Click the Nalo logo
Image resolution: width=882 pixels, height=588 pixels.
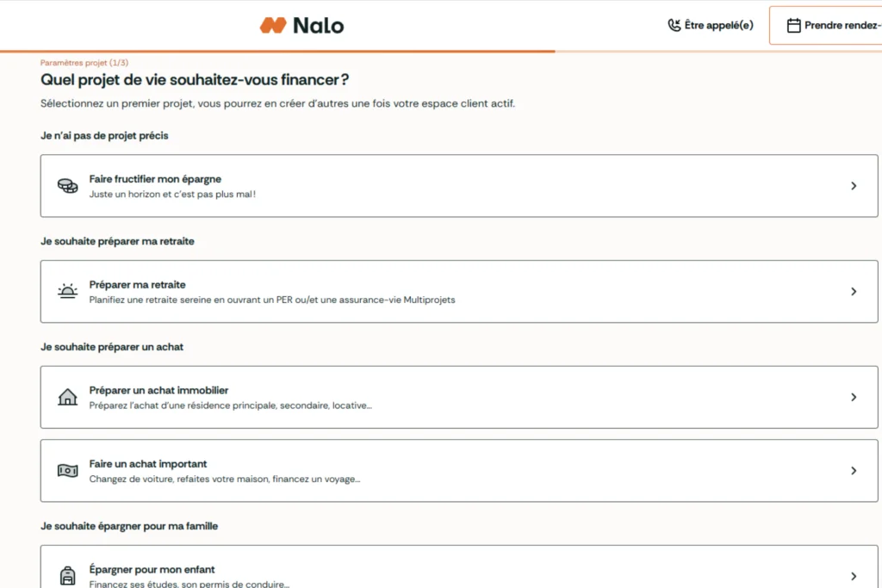point(301,25)
